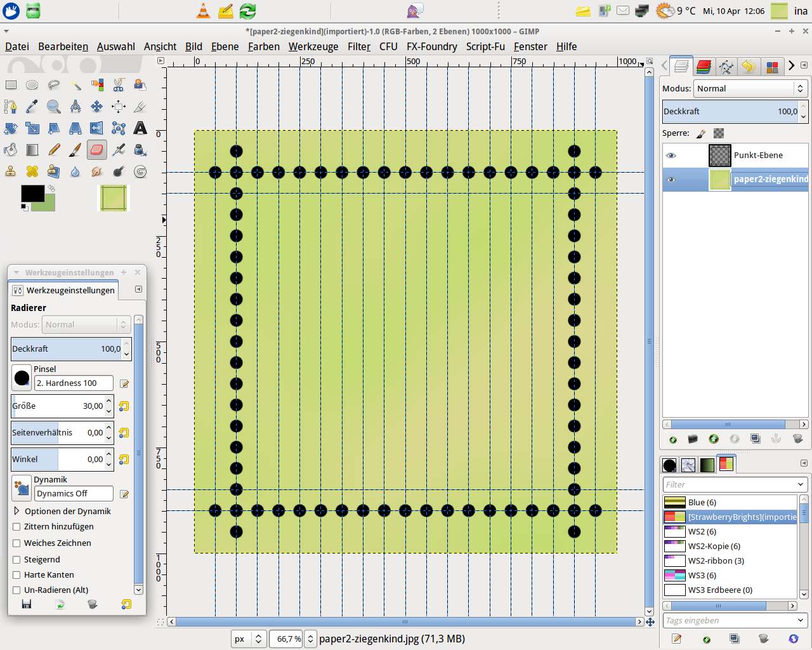The width and height of the screenshot is (812, 650).
Task: Click the Dynamics Off field
Action: 74,494
